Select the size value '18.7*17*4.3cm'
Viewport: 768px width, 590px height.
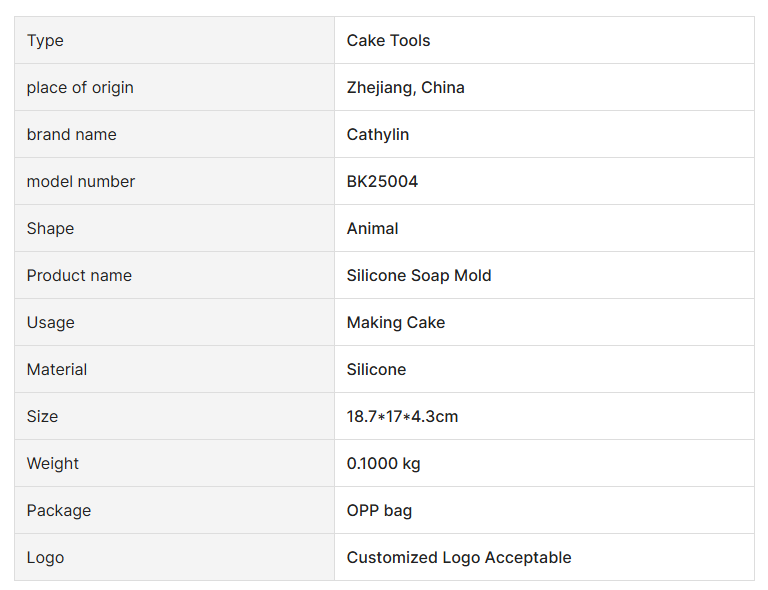(x=402, y=417)
